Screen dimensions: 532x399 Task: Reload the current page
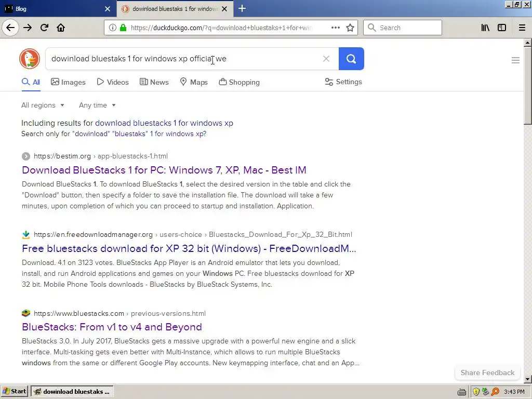tap(44, 28)
